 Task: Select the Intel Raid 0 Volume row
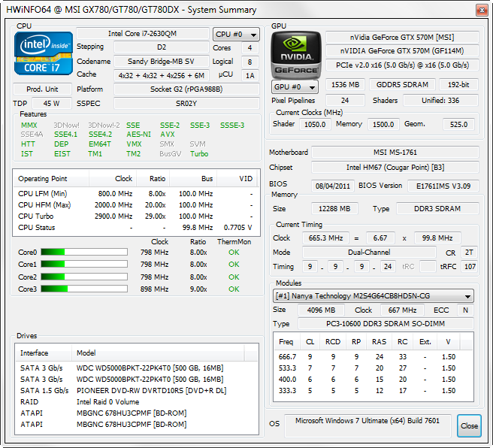pyautogui.click(x=137, y=402)
